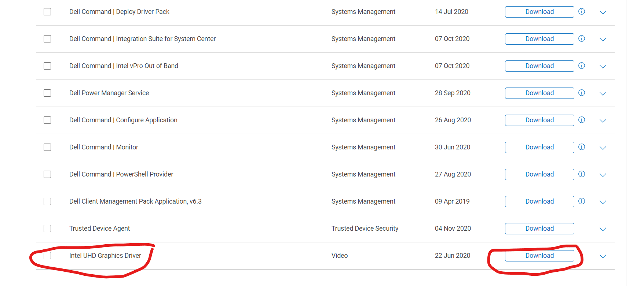Open info tooltip for Dell Command Deploy Driver Pack
644x286 pixels.
pyautogui.click(x=581, y=11)
